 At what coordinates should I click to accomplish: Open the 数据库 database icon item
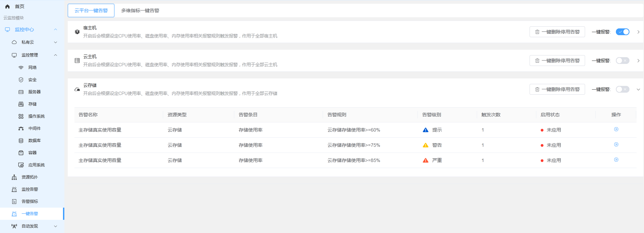(21, 141)
